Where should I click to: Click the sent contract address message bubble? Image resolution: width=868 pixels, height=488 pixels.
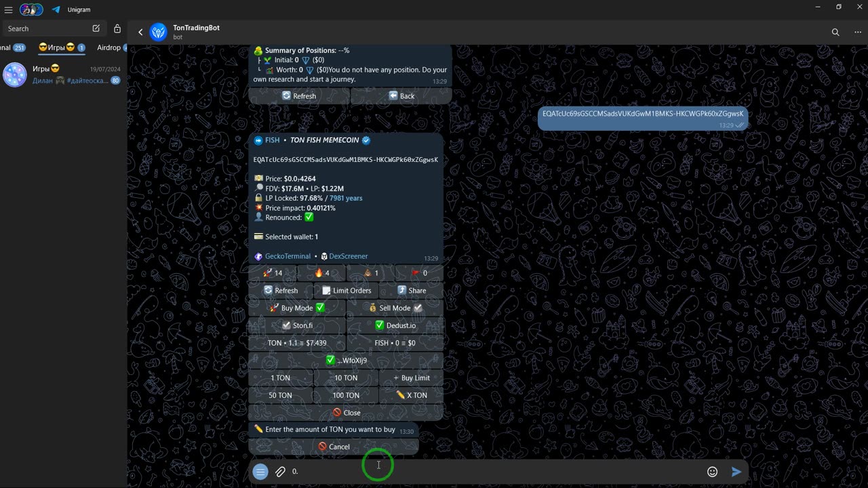pyautogui.click(x=643, y=118)
